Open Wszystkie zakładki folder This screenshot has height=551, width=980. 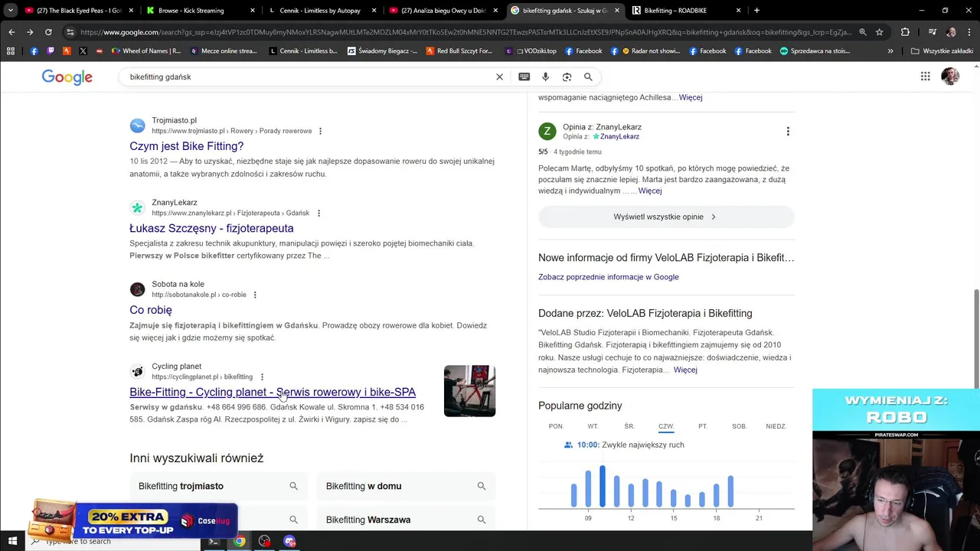click(942, 51)
